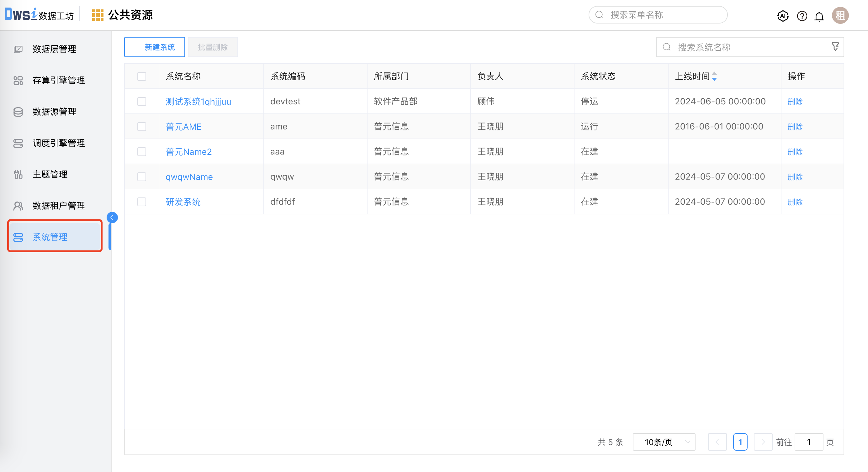This screenshot has width=868, height=472.
Task: Open 主题管理 in the sidebar
Action: 50,174
